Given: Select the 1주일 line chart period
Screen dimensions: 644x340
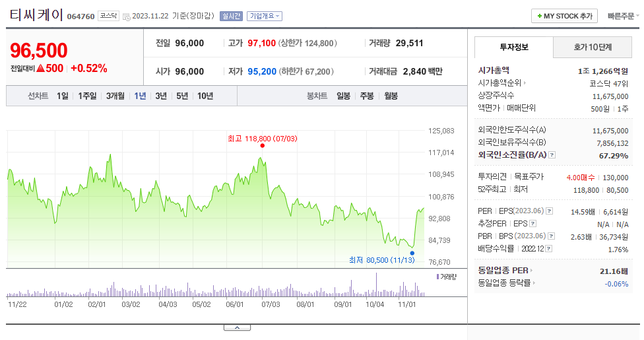Looking at the screenshot, I should point(87,96).
